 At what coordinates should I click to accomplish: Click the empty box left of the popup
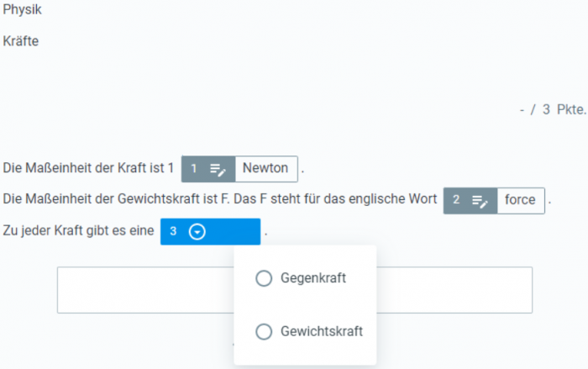pos(145,290)
